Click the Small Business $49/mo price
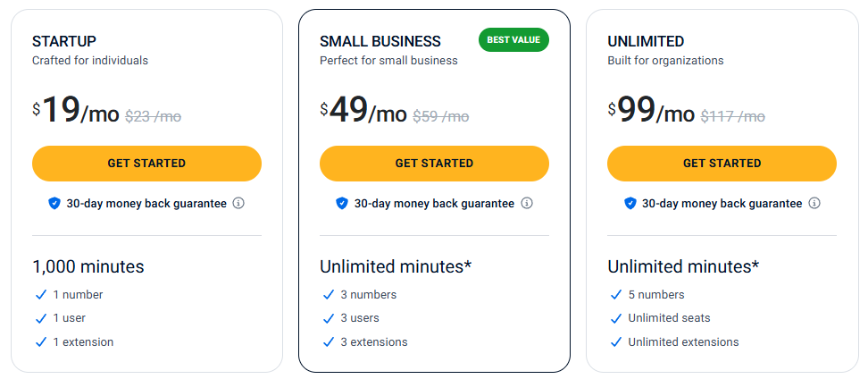Image resolution: width=868 pixels, height=379 pixels. (x=363, y=111)
